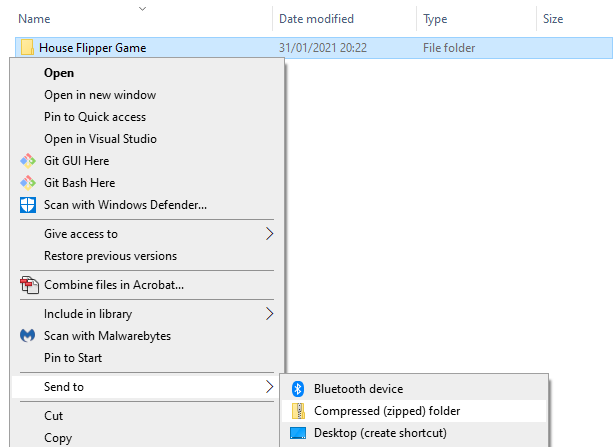Click the Malwarebytes logo icon

tap(27, 336)
